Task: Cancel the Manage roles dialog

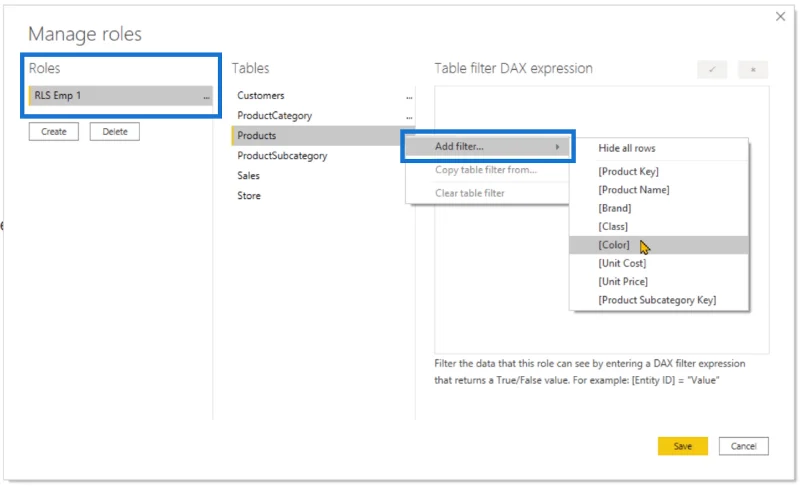Action: (743, 446)
